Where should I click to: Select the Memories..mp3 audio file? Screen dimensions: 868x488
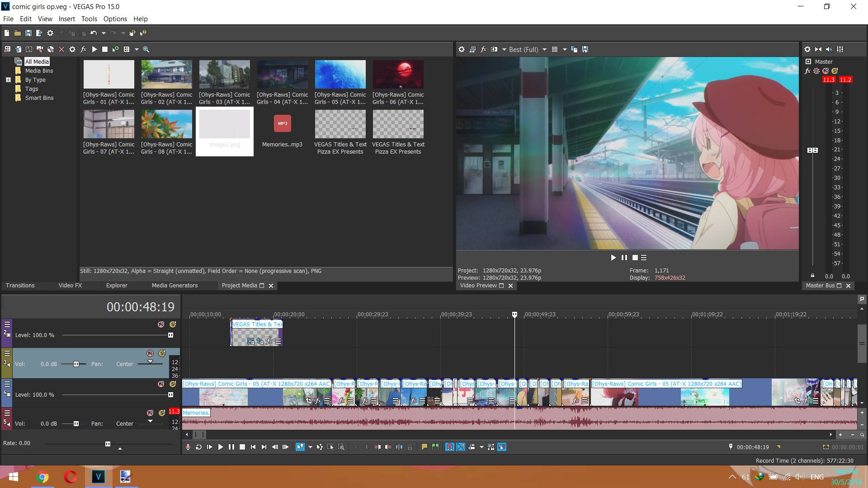(282, 130)
